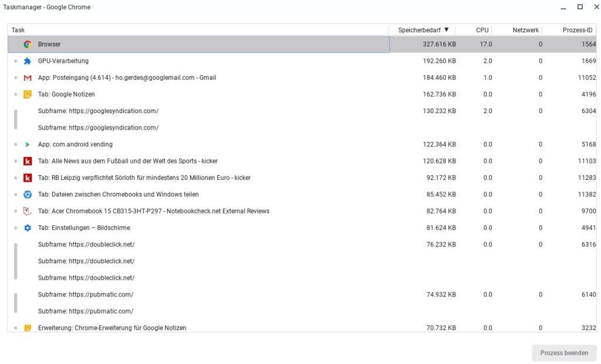This screenshot has width=601, height=364.
Task: Click the Notebookcheck icon for Acer Chromebook tab
Action: tap(27, 211)
